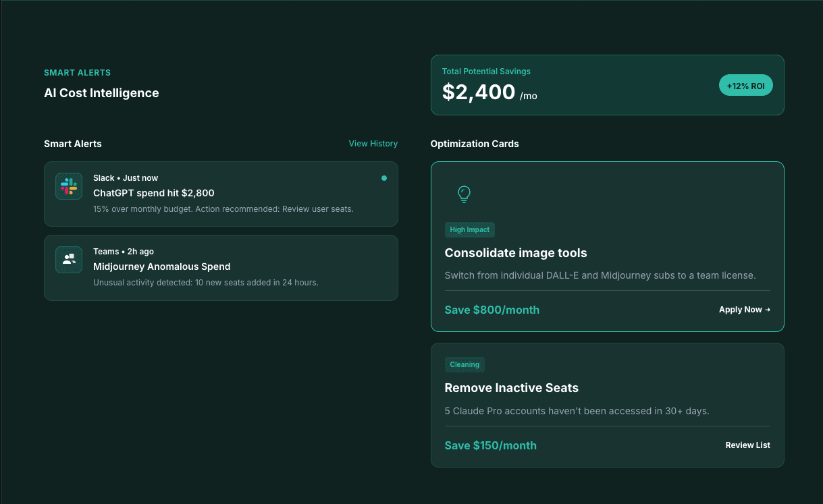Expand the Remove Inactive Seats card
Viewport: 823px width, 504px height.
pyautogui.click(x=607, y=405)
